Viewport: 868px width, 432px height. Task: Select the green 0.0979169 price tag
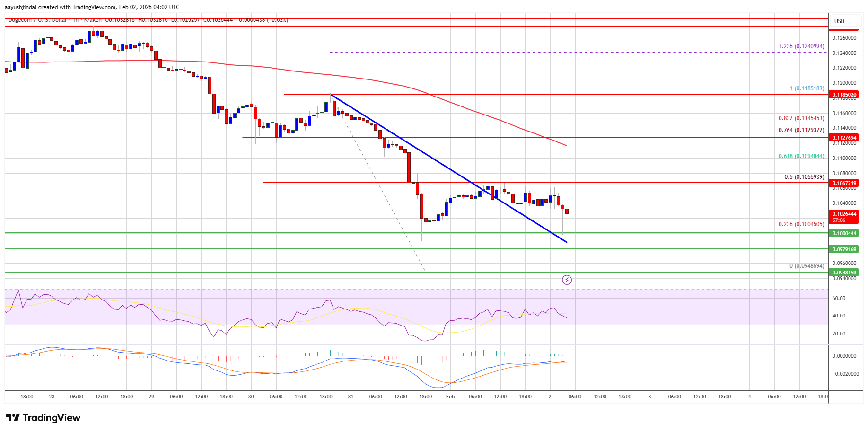(x=844, y=249)
